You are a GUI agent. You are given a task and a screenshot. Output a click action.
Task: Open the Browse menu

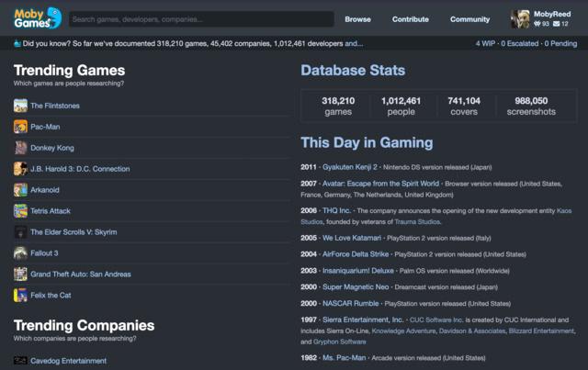pos(357,19)
